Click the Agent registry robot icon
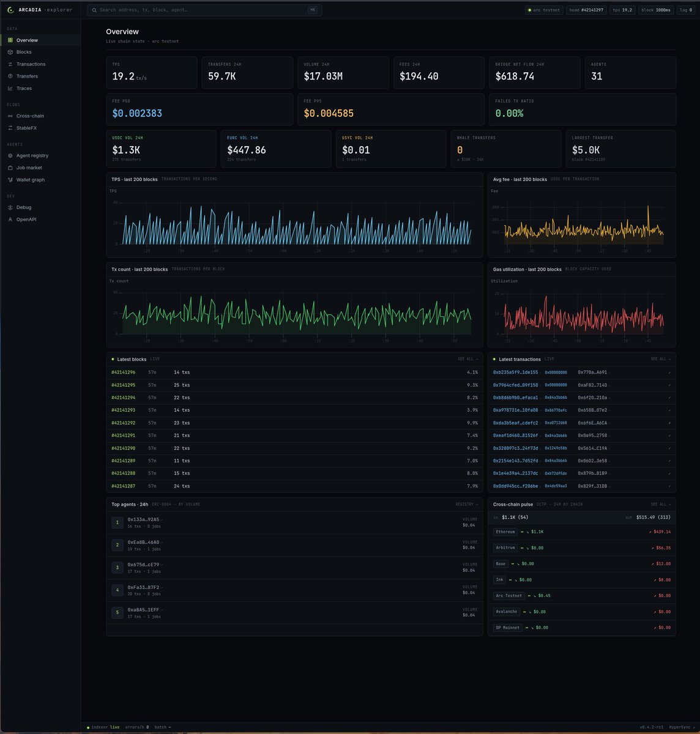The height and width of the screenshot is (734, 700). (10, 155)
